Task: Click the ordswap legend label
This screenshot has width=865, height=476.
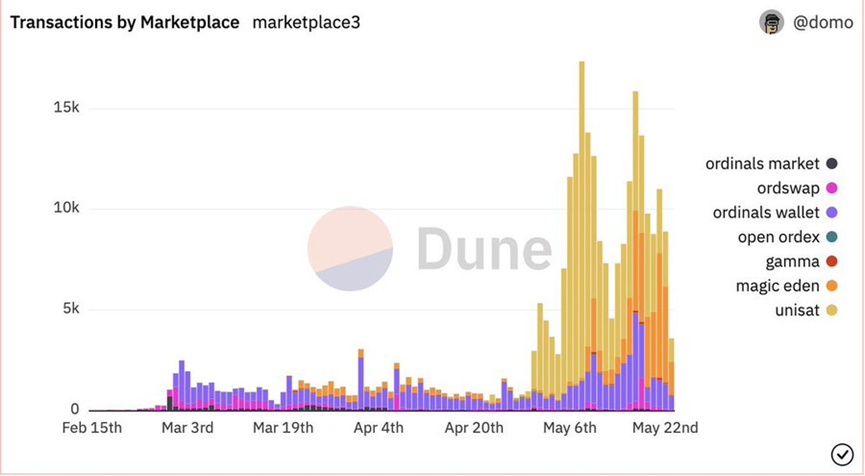Action: point(788,188)
